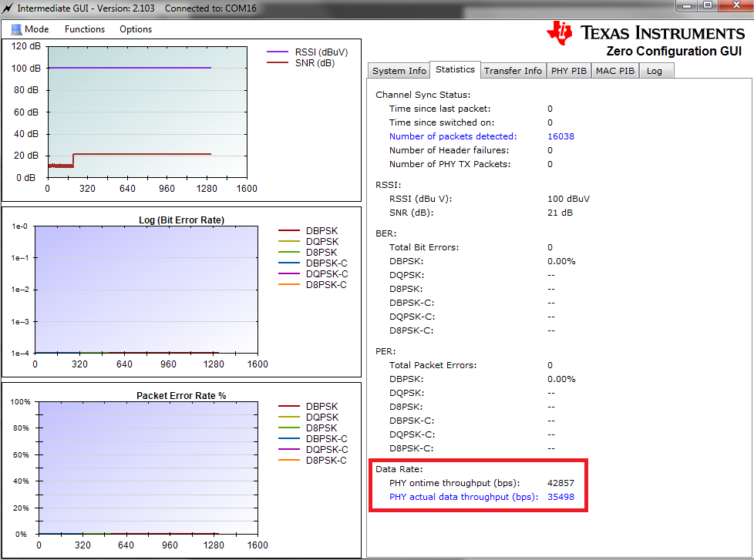Click the purple RSSI legend swatch
The height and width of the screenshot is (560, 754).
(x=278, y=52)
